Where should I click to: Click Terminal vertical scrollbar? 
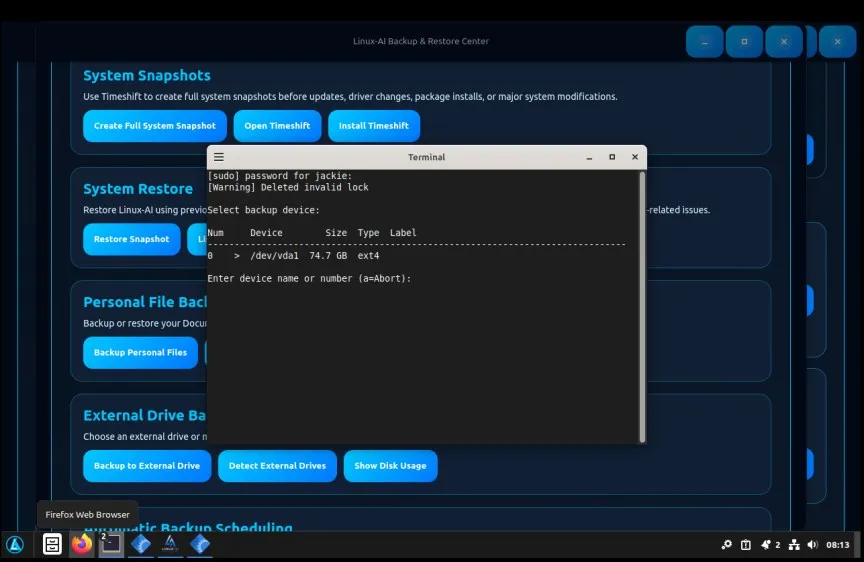click(x=642, y=306)
